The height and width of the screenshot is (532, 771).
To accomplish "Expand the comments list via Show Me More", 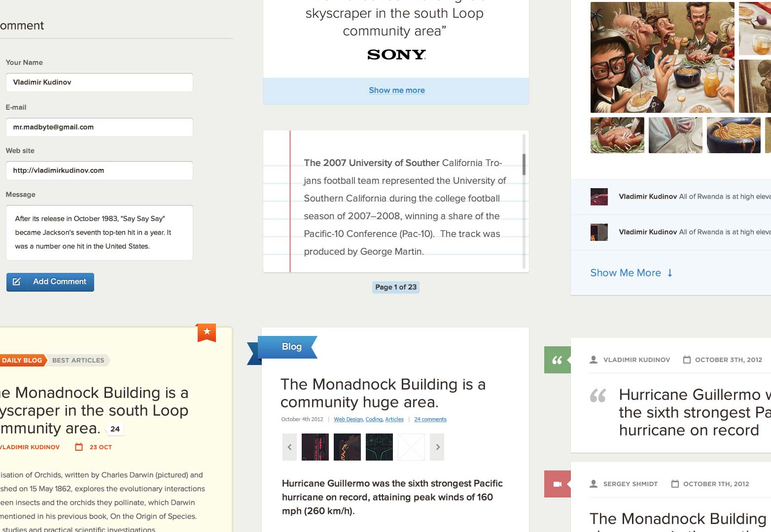I will [631, 273].
